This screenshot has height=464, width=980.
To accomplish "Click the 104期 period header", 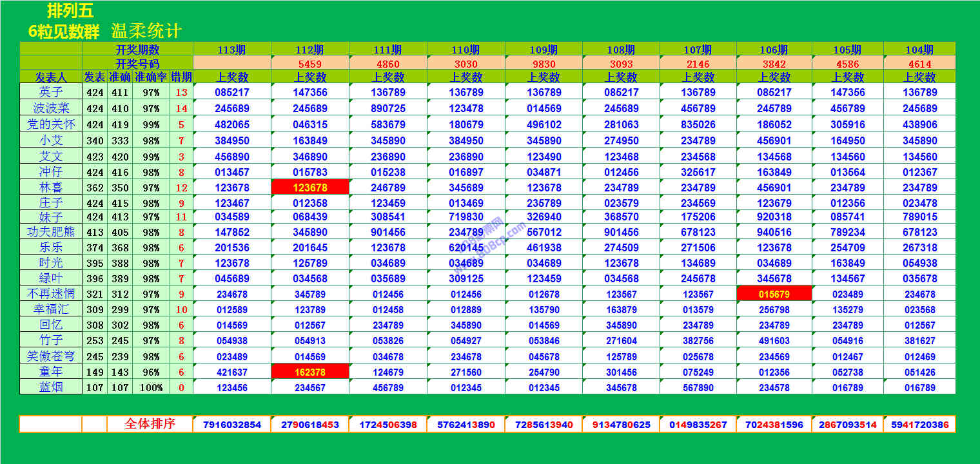I will (x=919, y=50).
